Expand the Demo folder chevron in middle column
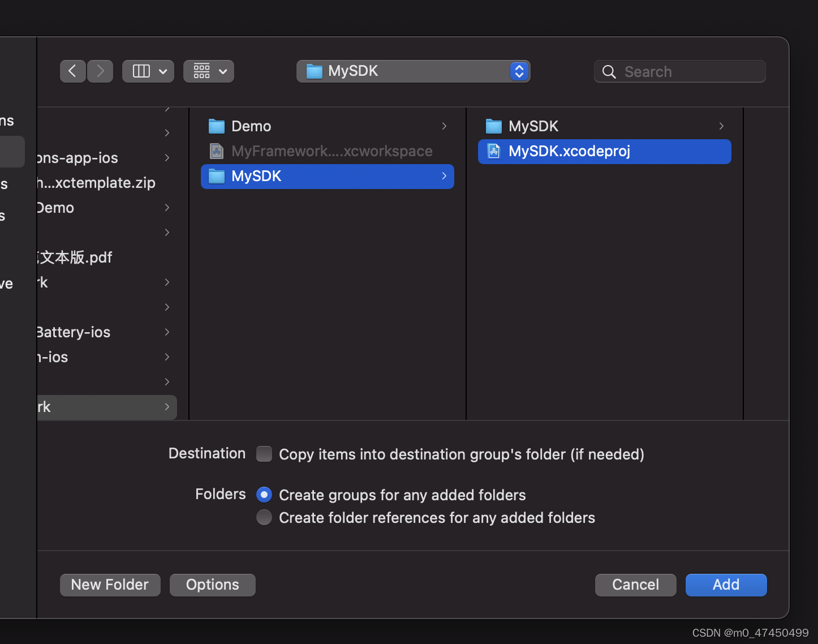 (x=444, y=126)
